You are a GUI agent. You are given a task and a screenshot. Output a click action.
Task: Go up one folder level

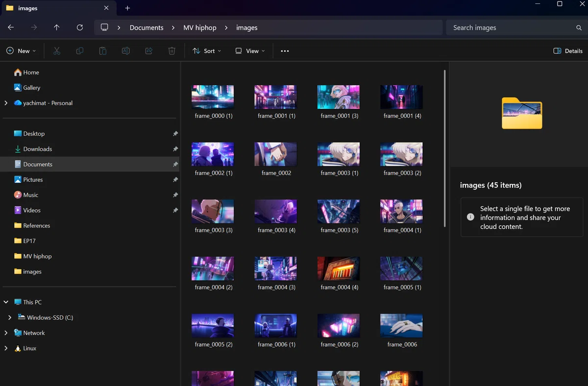(57, 28)
